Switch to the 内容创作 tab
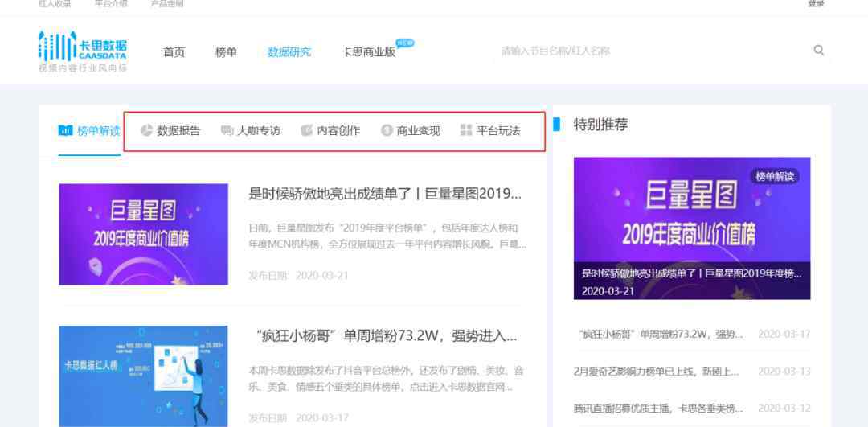This screenshot has width=868, height=427. [330, 131]
